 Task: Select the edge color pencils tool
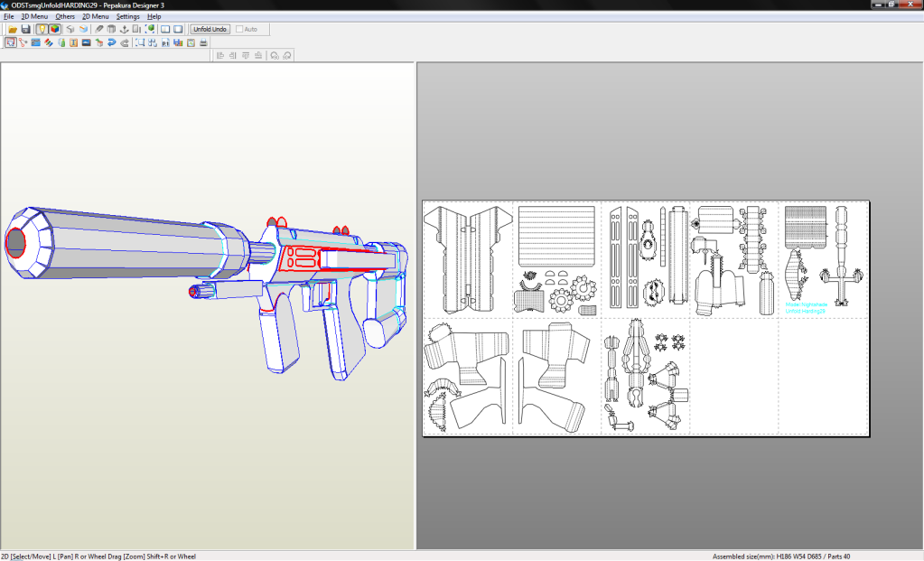click(48, 42)
